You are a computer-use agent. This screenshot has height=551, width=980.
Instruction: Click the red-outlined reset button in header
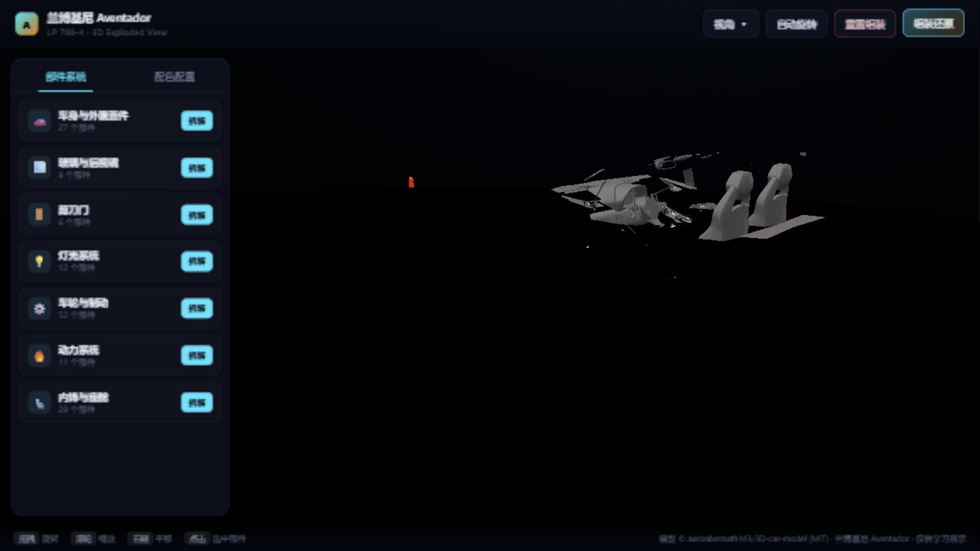click(x=865, y=24)
